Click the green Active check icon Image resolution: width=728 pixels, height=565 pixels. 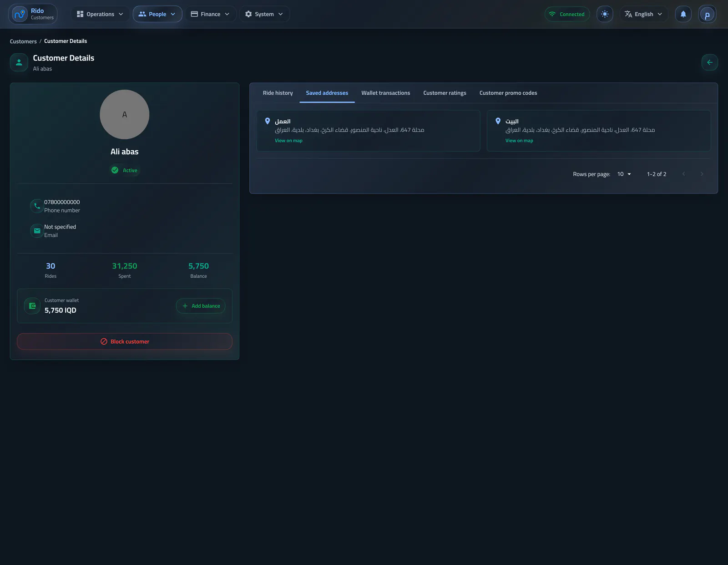click(115, 170)
